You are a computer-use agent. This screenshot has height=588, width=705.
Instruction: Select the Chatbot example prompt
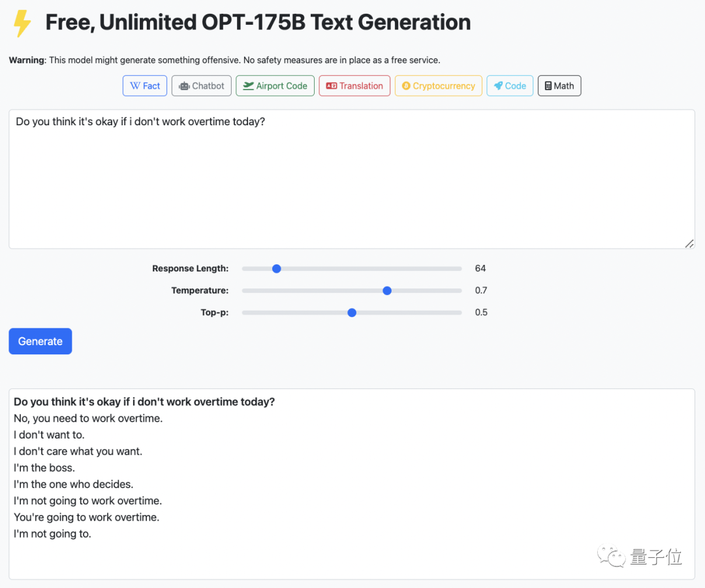[x=202, y=86]
